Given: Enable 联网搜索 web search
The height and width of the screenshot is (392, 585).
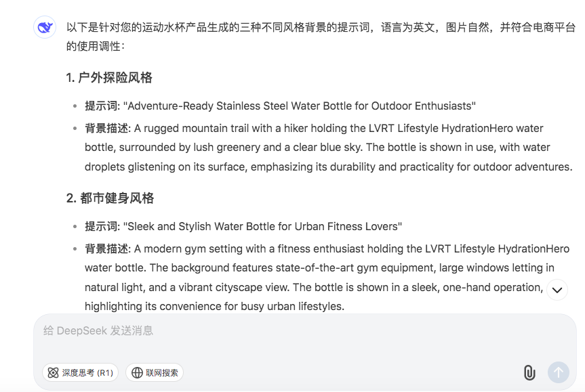Looking at the screenshot, I should [x=155, y=372].
